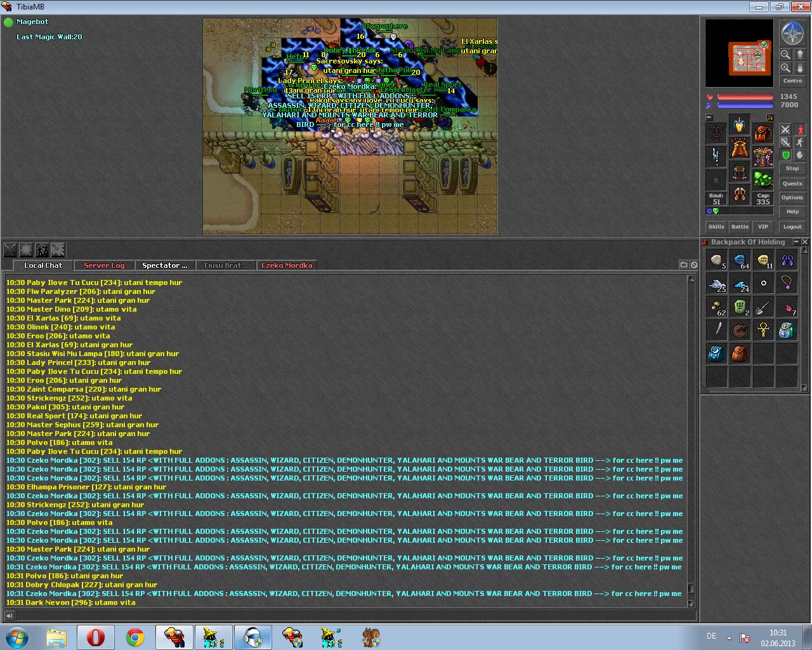Open Opera browser from the taskbar

(x=96, y=637)
